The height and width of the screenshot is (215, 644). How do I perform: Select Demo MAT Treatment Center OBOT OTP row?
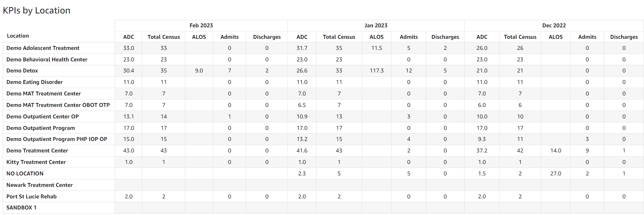coord(58,105)
